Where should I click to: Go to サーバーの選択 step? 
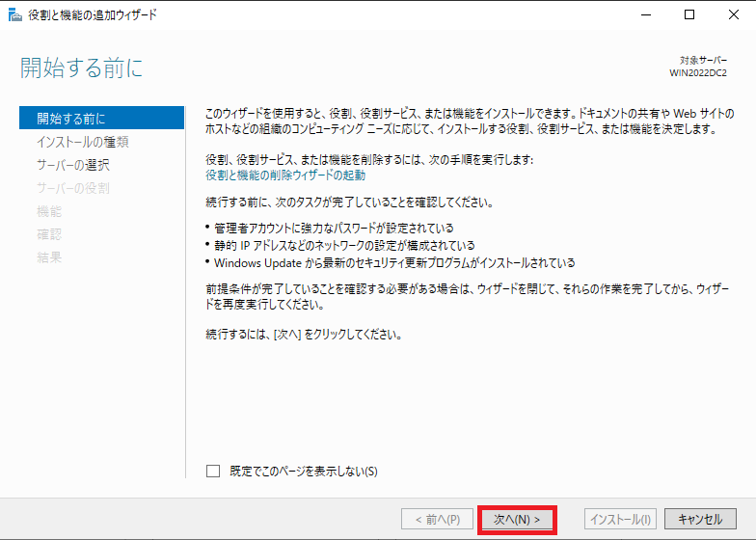click(x=73, y=165)
